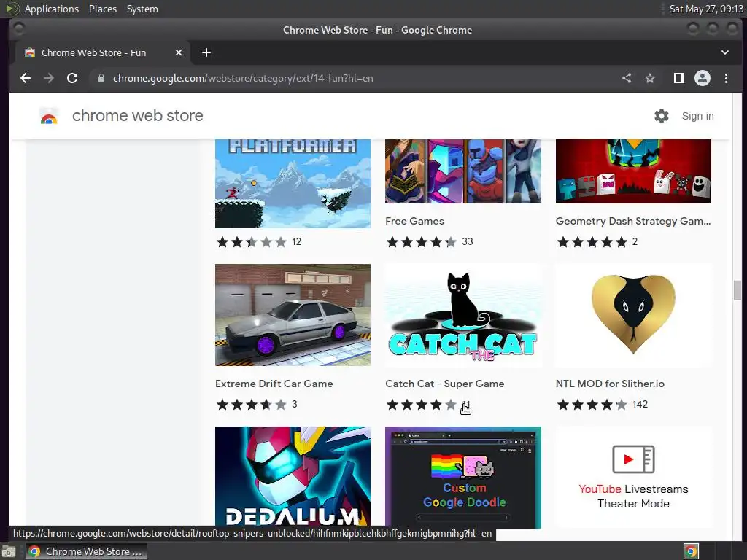Reload the Chrome Web Store page
The image size is (747, 560).
coord(72,78)
